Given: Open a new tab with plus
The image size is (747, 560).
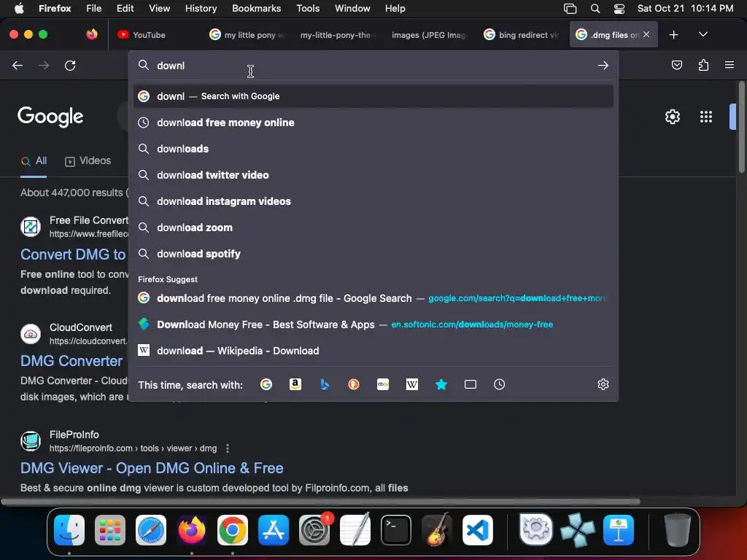Looking at the screenshot, I should [x=673, y=35].
